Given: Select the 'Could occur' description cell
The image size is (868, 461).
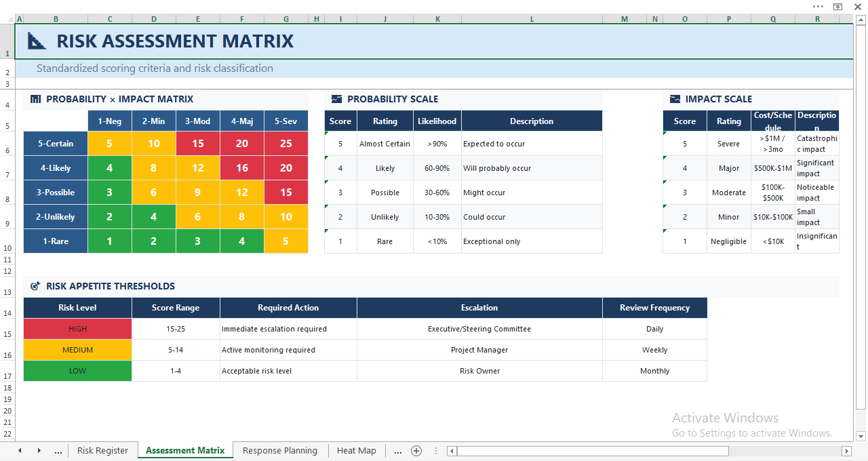Looking at the screenshot, I should click(x=532, y=217).
